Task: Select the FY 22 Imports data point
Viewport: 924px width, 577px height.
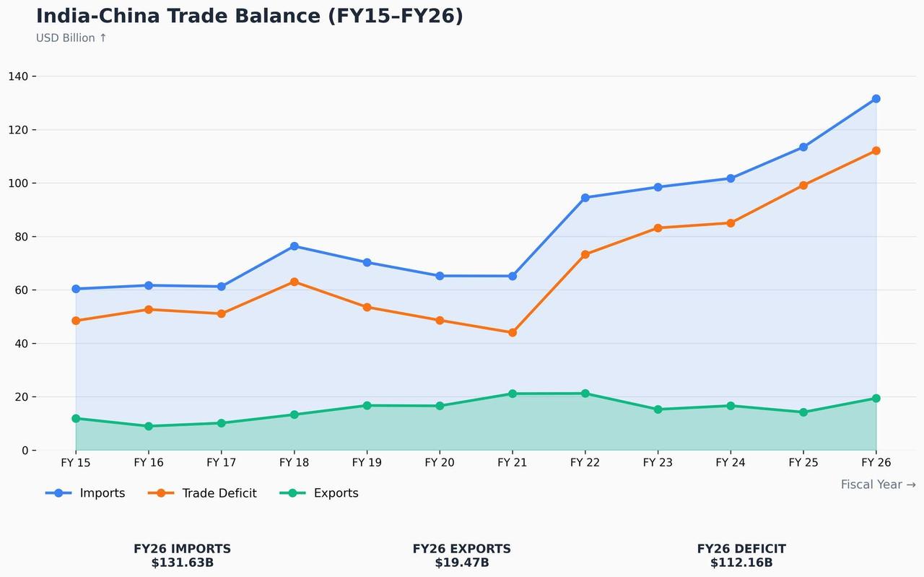Action: click(585, 198)
